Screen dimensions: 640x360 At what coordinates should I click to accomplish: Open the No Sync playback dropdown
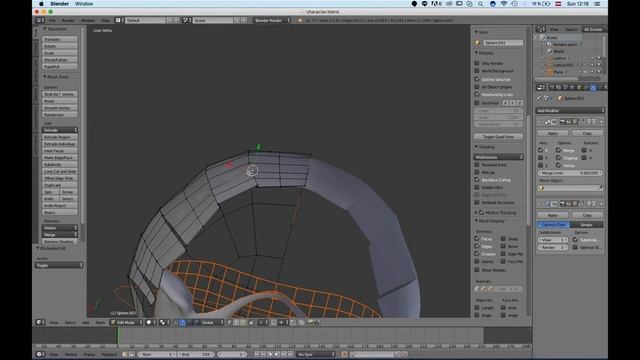click(x=316, y=354)
